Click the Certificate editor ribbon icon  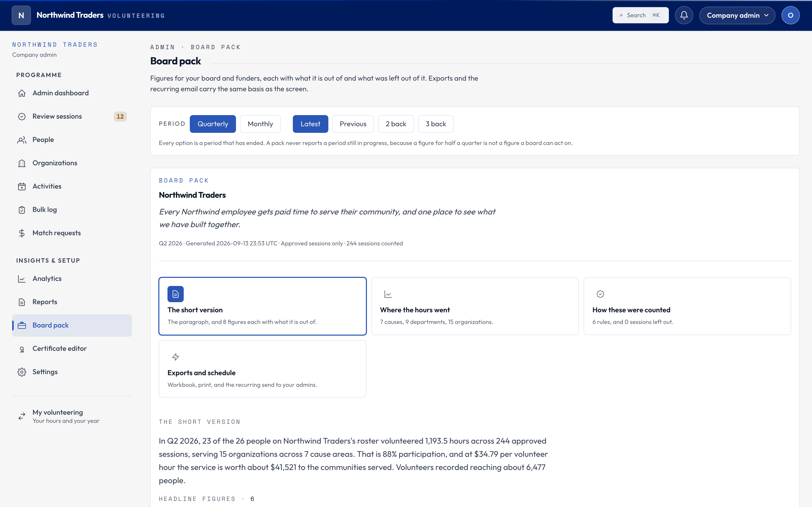(22, 349)
